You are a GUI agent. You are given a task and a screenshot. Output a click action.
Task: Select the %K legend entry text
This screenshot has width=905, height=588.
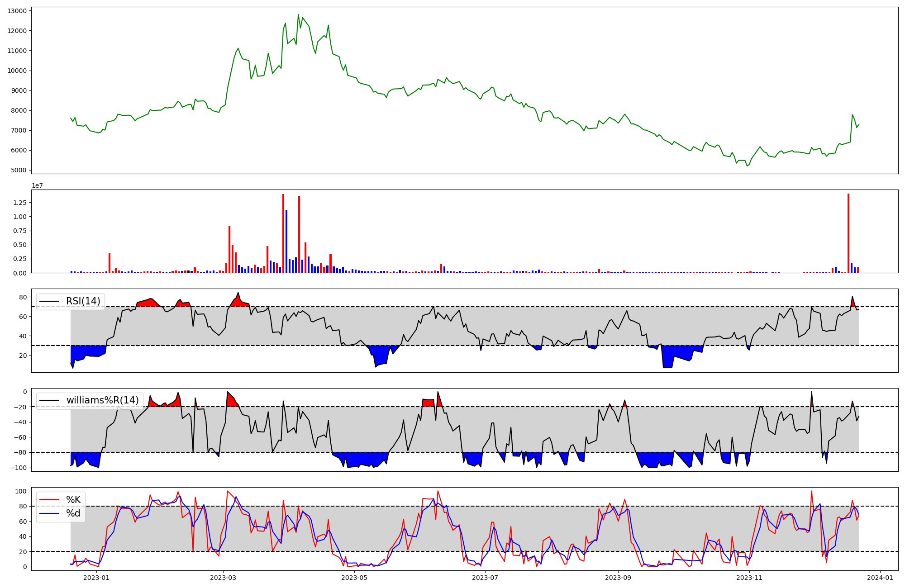point(73,500)
